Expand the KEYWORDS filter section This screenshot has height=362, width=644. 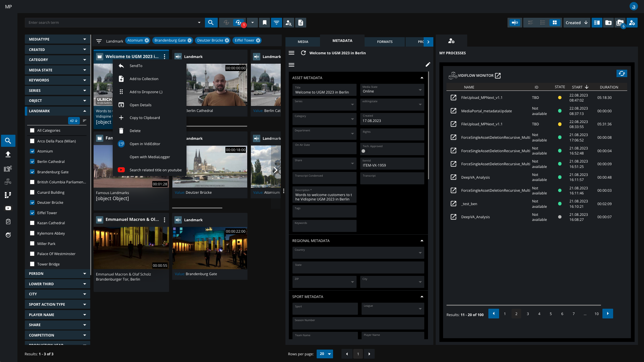point(57,80)
